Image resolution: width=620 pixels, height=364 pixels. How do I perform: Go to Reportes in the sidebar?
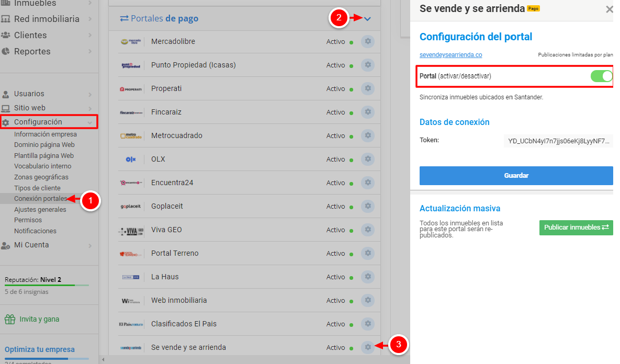pos(32,51)
